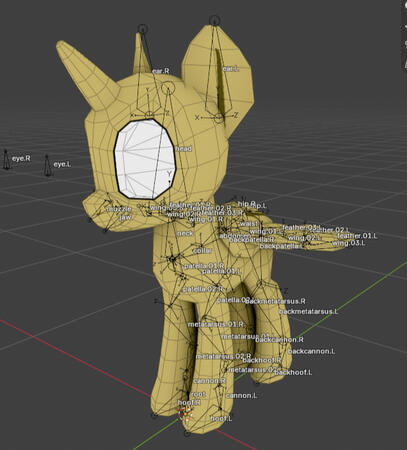Click the backmetatarsus.L bone label

308,311
